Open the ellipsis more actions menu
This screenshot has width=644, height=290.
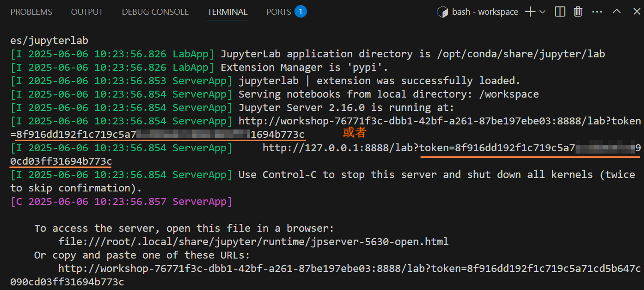coord(597,12)
